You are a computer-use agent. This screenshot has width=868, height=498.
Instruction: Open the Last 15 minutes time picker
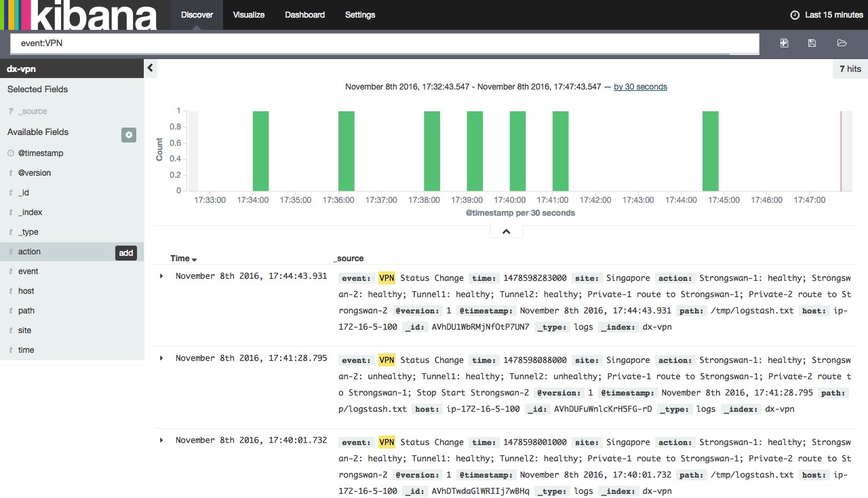(x=827, y=15)
